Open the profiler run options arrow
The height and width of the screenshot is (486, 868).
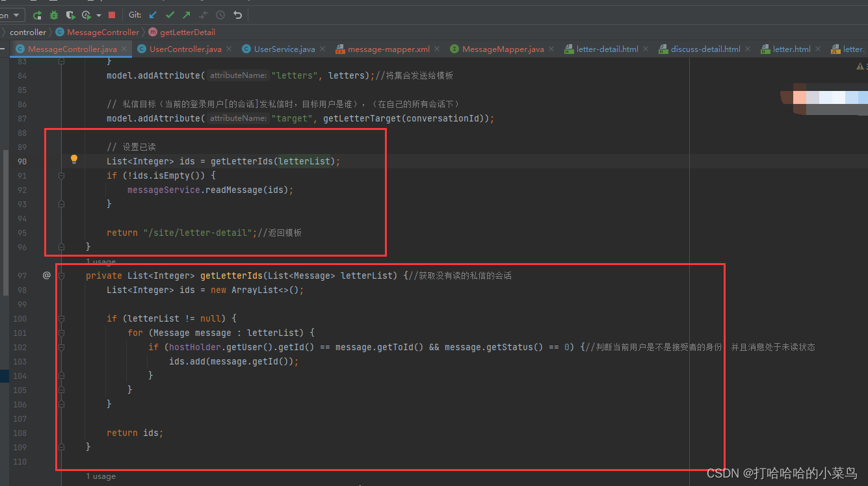[99, 15]
